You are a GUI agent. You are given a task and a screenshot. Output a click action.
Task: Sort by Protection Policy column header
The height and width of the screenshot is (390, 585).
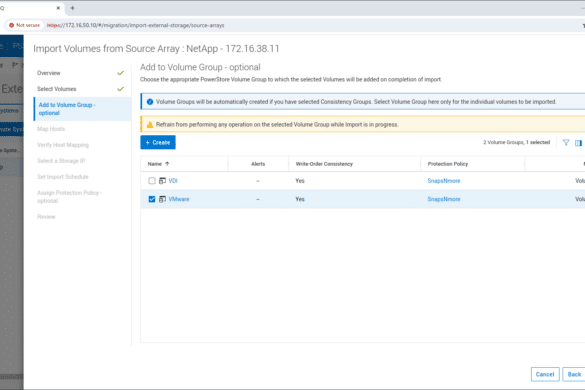pyautogui.click(x=448, y=164)
